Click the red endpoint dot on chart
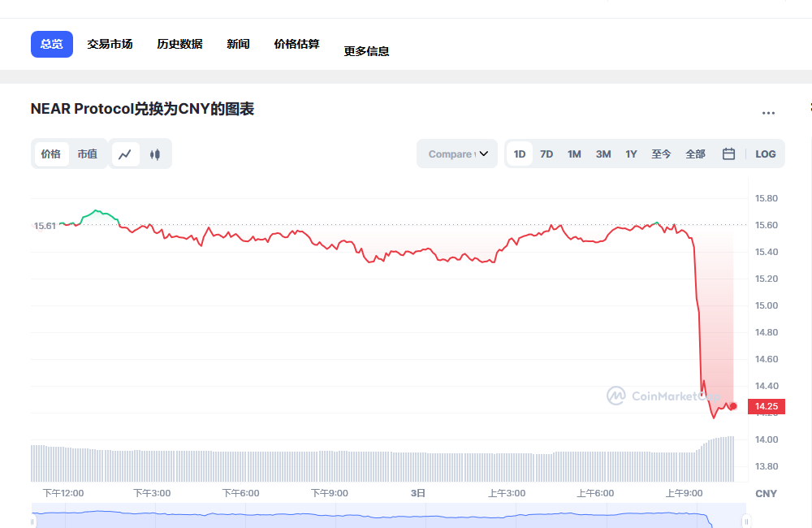The height and width of the screenshot is (528, 812). [733, 406]
